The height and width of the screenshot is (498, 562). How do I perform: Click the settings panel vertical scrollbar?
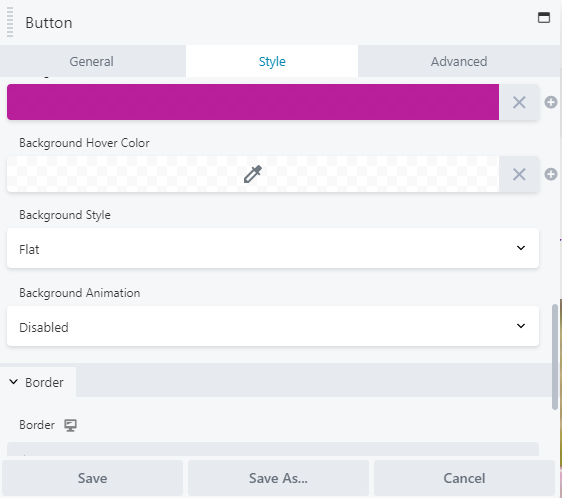point(555,357)
